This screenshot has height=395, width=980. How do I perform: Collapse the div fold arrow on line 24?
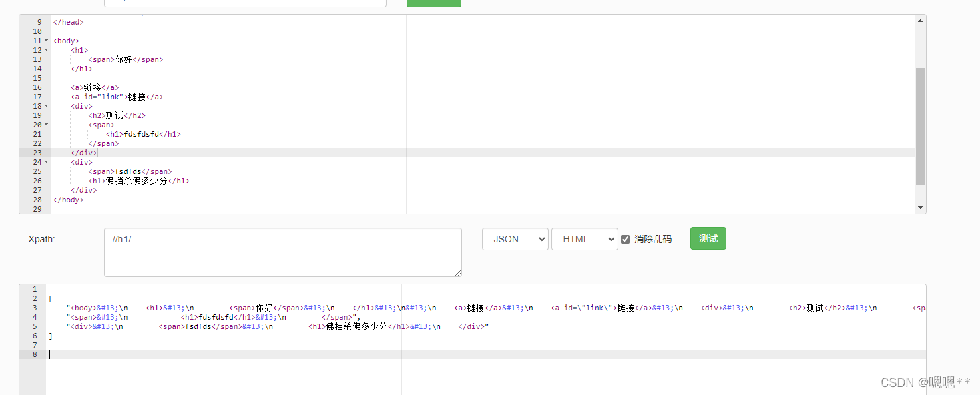46,162
